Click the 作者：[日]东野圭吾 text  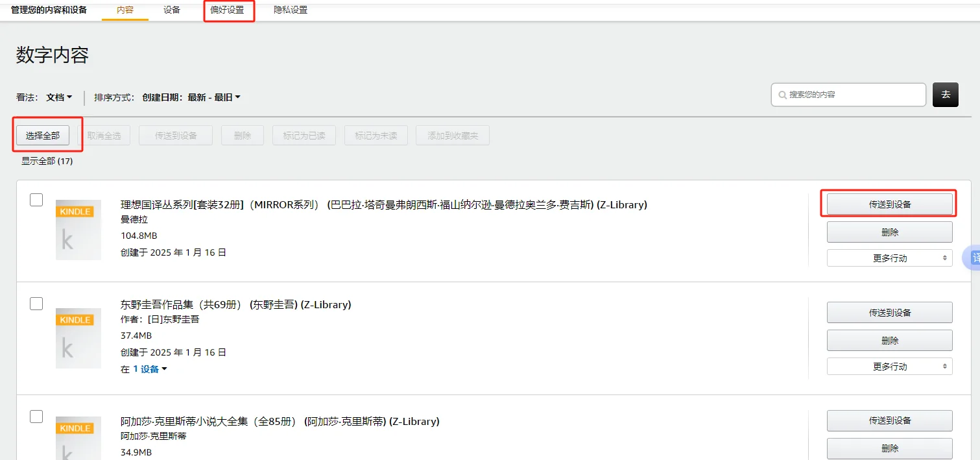tap(160, 319)
